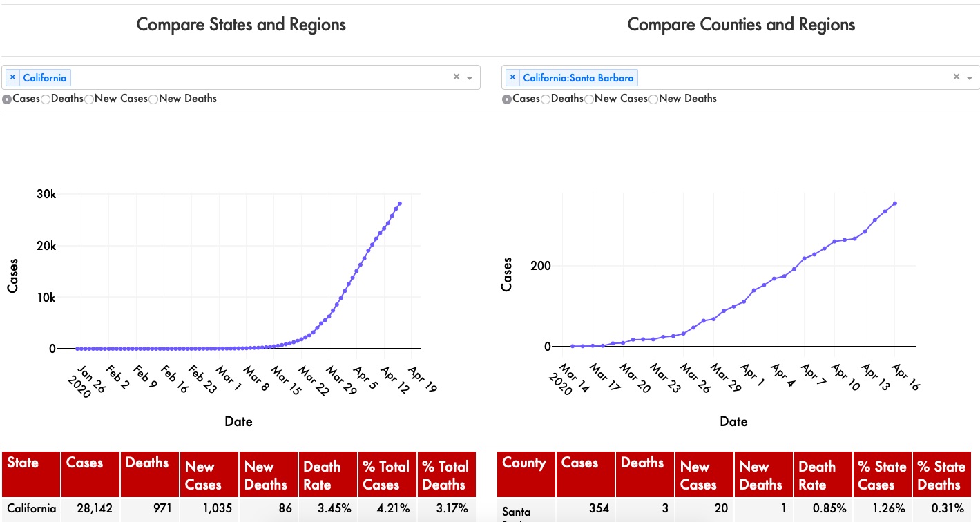Sort state table by New Deaths header

pyautogui.click(x=269, y=475)
